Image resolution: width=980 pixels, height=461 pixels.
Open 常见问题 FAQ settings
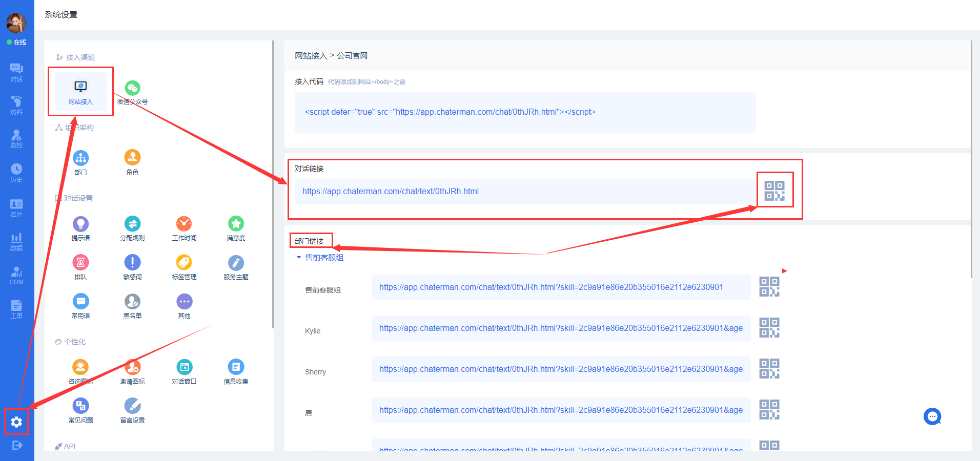80,411
